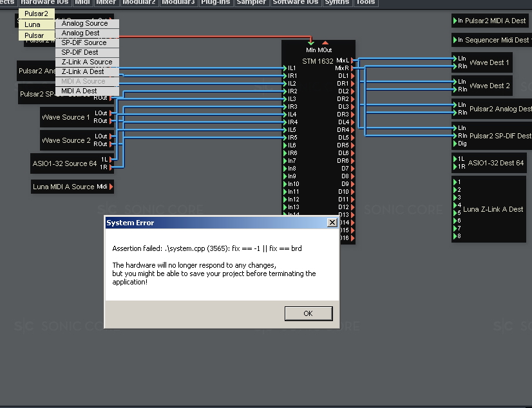Choose Analog Dest from the submenu

click(x=87, y=33)
